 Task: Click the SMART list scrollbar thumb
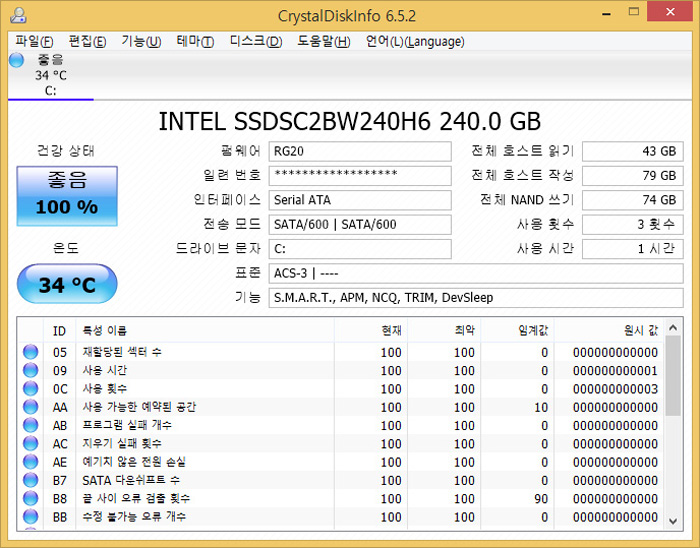(x=673, y=376)
